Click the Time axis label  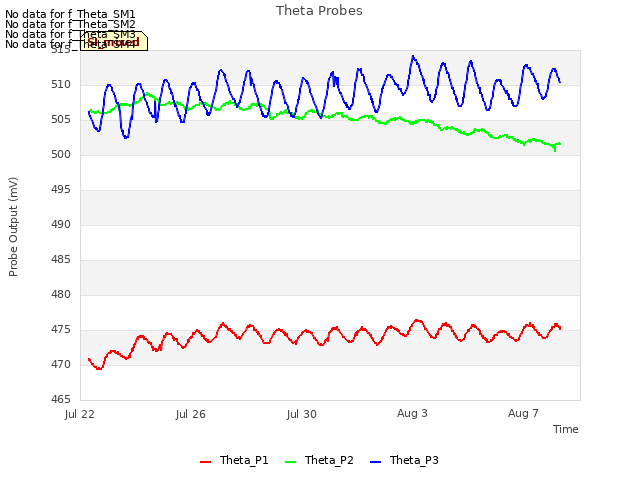pyautogui.click(x=566, y=429)
